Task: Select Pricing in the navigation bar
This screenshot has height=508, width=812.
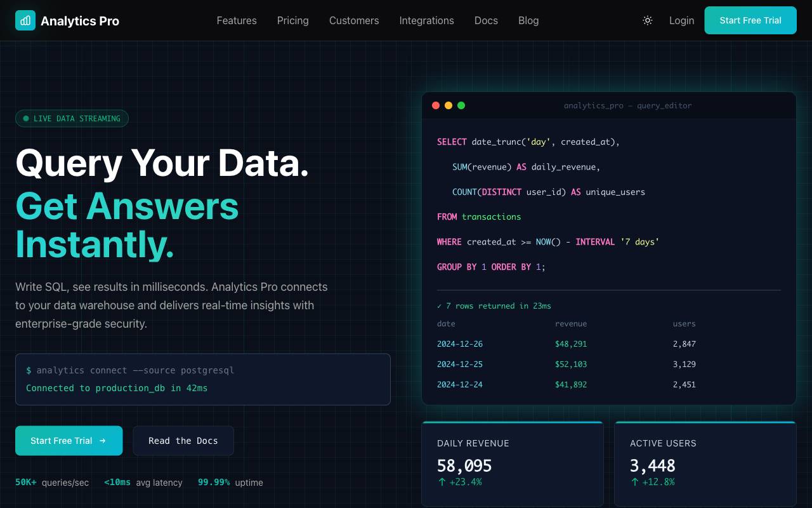Action: tap(292, 20)
